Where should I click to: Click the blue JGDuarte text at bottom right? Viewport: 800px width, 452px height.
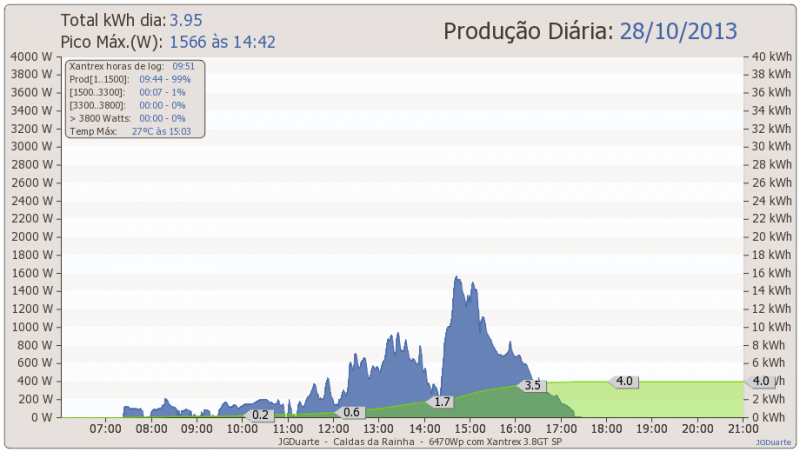tap(773, 442)
